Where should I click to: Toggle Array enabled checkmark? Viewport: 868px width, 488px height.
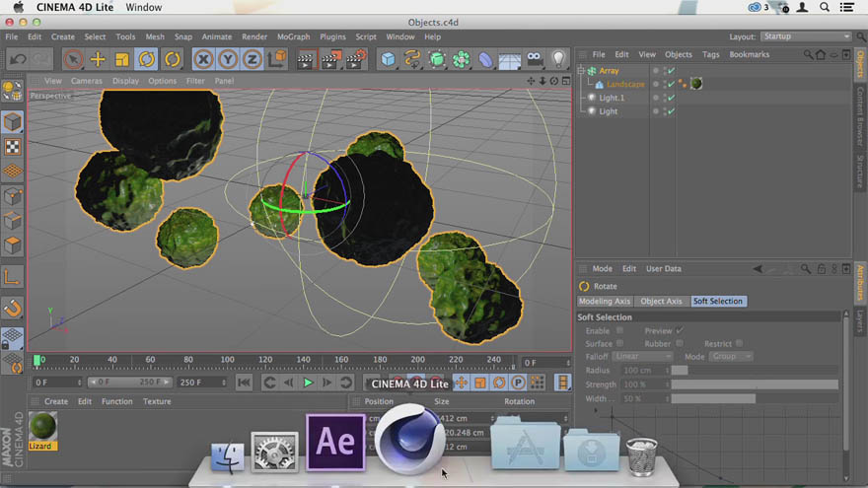pos(672,71)
